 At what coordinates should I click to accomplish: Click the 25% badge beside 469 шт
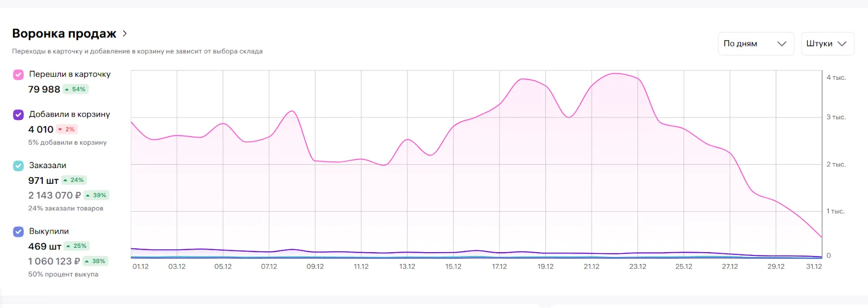pos(76,246)
